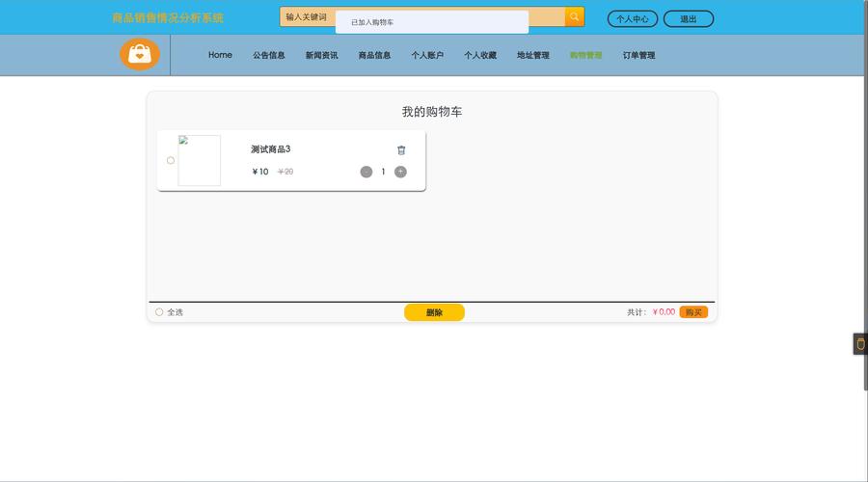Decrease quantity with the minus button
The width and height of the screenshot is (868, 482).
pyautogui.click(x=366, y=172)
